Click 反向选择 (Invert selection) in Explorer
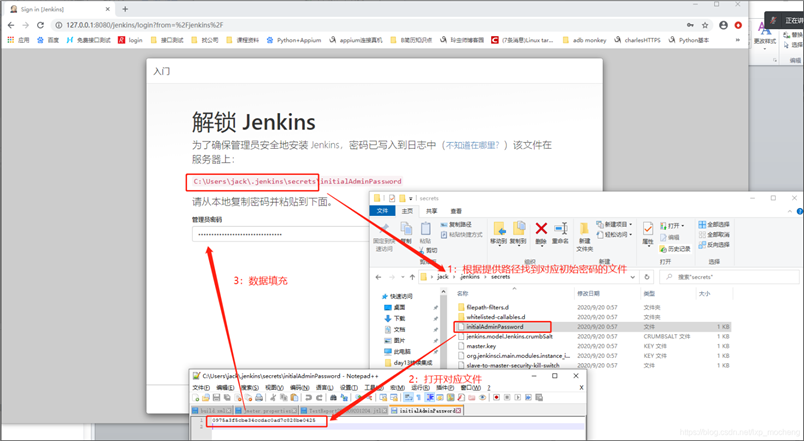The image size is (804, 441). click(x=714, y=245)
